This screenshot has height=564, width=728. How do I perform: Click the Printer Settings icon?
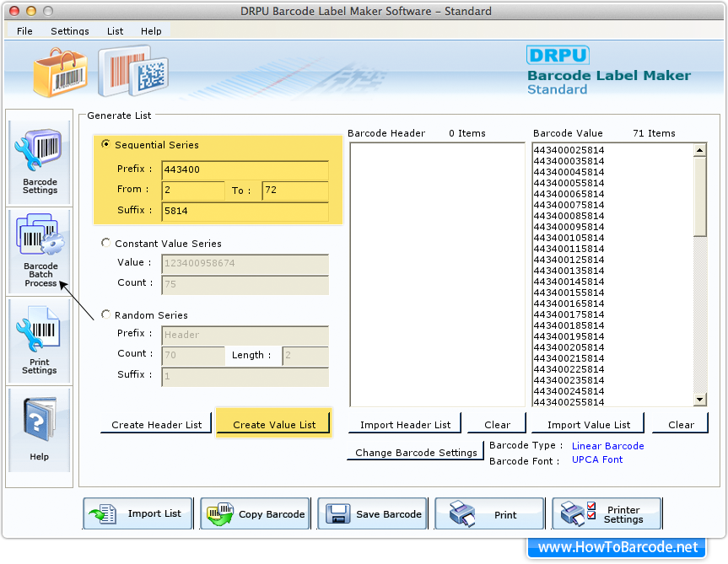point(578,513)
